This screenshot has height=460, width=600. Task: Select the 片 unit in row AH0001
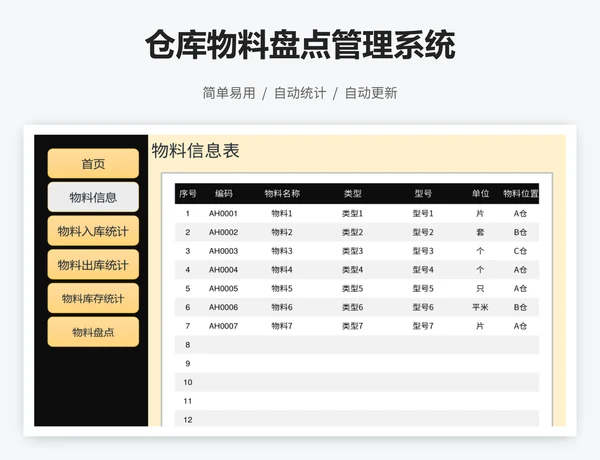pyautogui.click(x=480, y=214)
